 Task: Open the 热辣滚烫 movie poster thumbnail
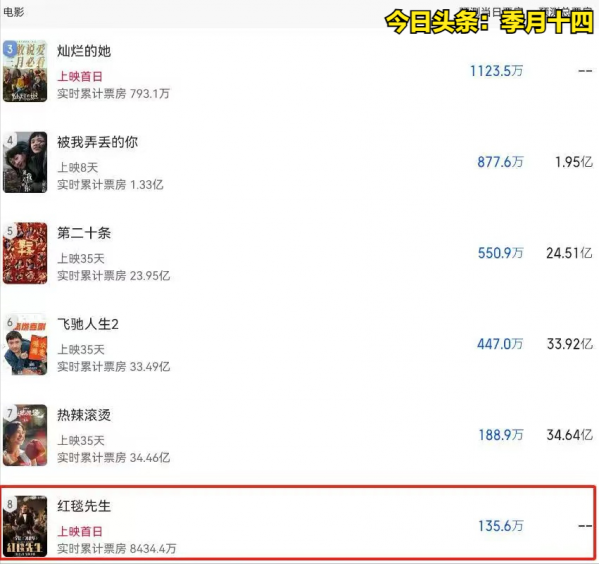click(x=25, y=435)
